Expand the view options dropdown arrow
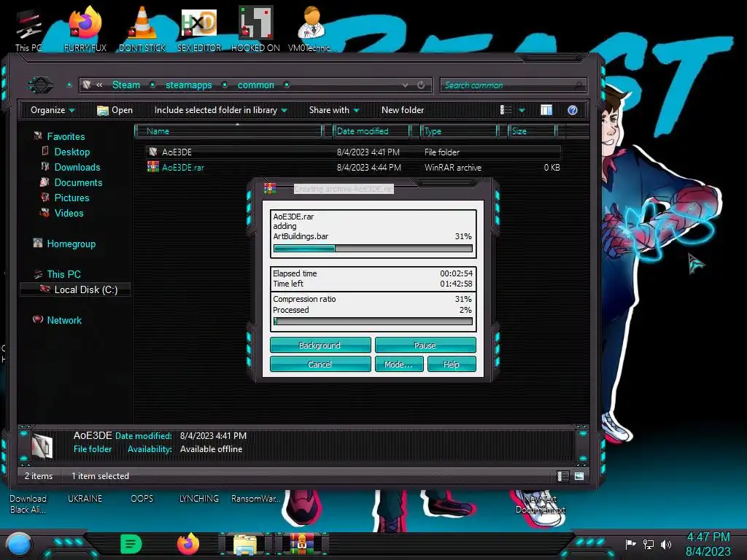 point(522,111)
